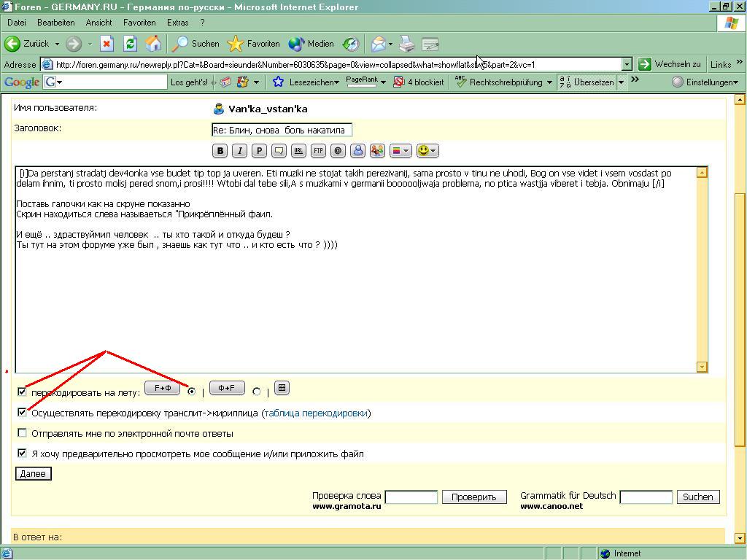Click the Print icon in the toolbar
Viewport: 747px width, 560px height.
click(407, 44)
